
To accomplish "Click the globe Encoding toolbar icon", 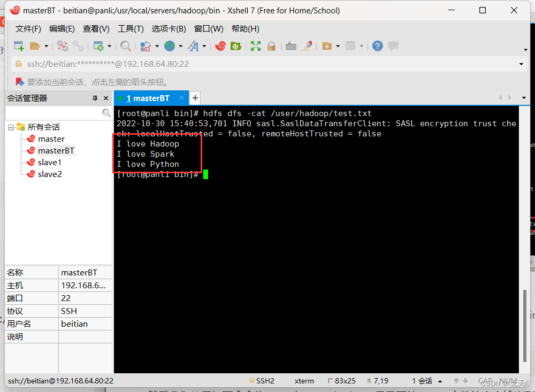I will 170,45.
